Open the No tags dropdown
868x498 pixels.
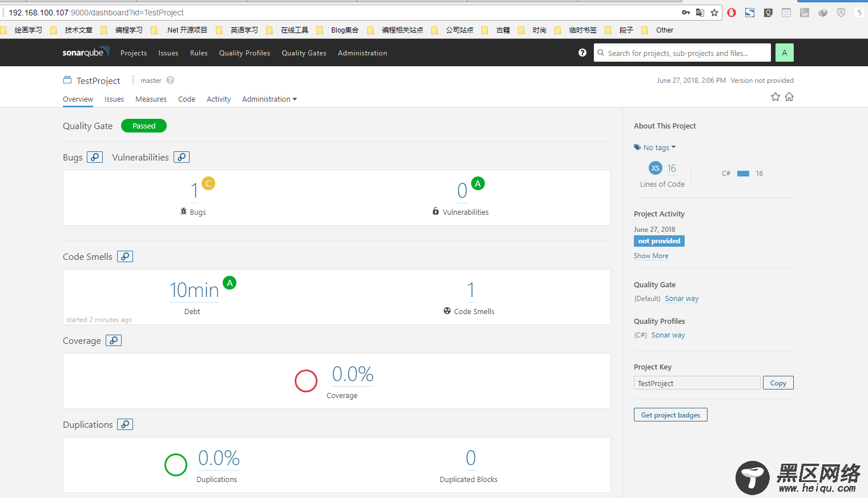[655, 147]
